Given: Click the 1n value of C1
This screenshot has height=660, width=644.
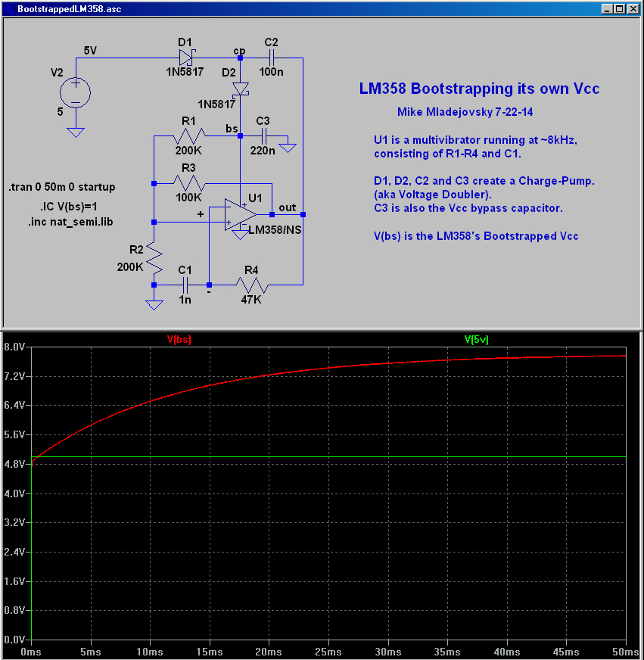Looking at the screenshot, I should pos(185,300).
